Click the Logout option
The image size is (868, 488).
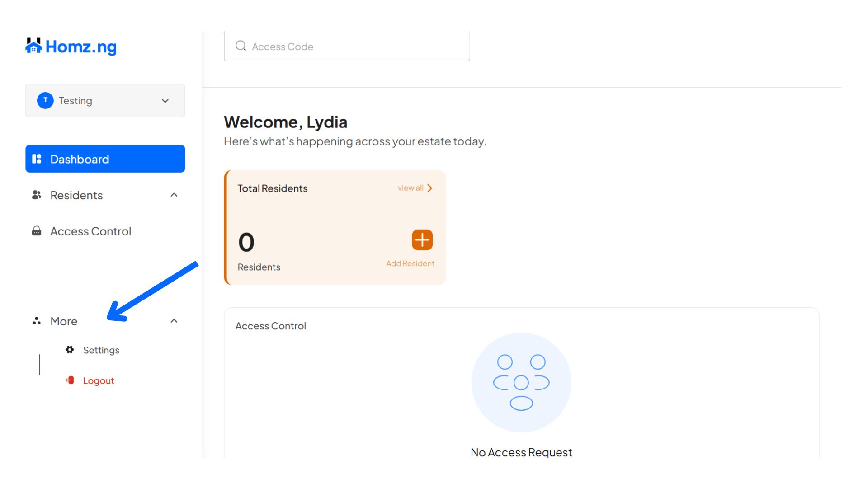(x=99, y=380)
